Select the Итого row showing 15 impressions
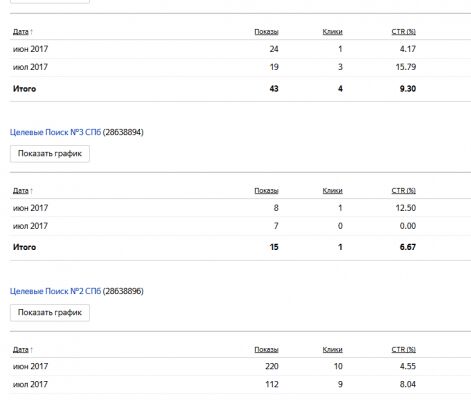471x400 pixels. (240, 247)
